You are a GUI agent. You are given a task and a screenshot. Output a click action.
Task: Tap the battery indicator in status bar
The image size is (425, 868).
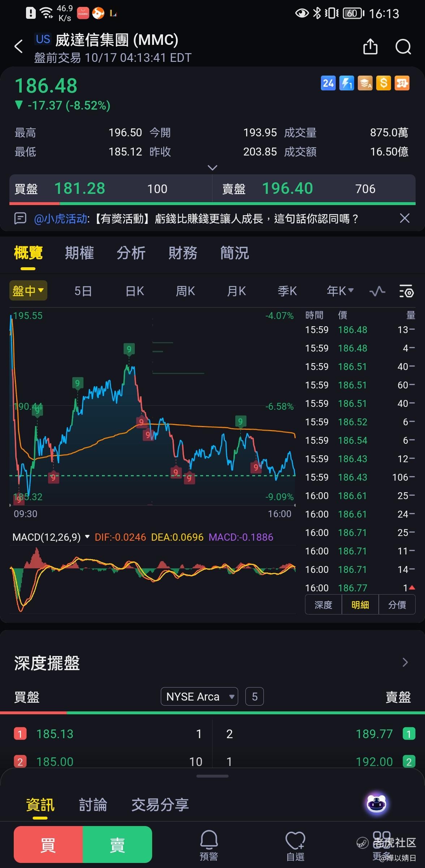click(353, 14)
